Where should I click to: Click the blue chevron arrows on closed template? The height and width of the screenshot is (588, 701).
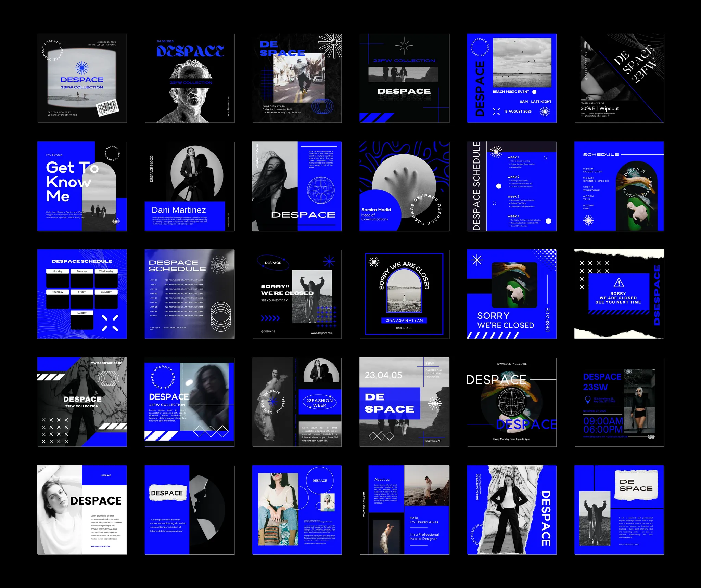pyautogui.click(x=270, y=318)
